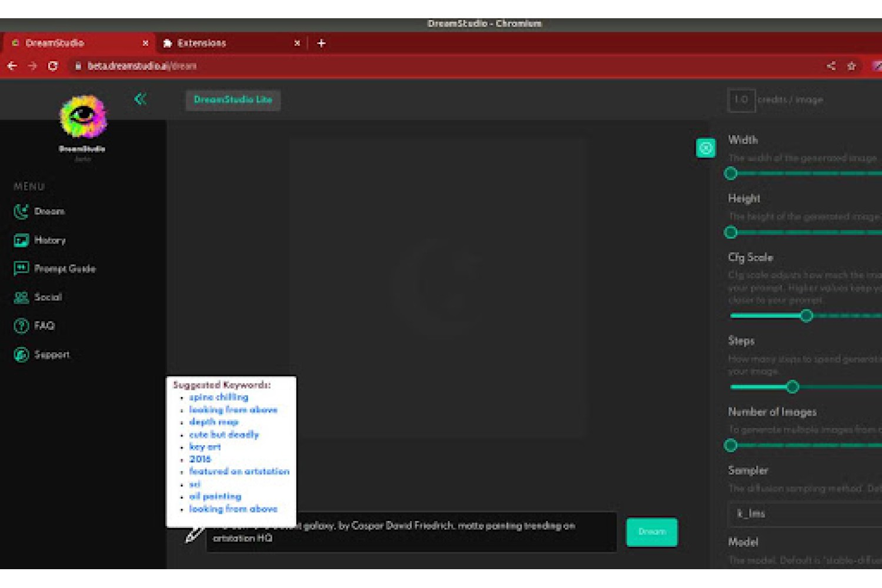The height and width of the screenshot is (588, 882).
Task: Click the pencil icon beside the prompt box
Action: pyautogui.click(x=195, y=534)
